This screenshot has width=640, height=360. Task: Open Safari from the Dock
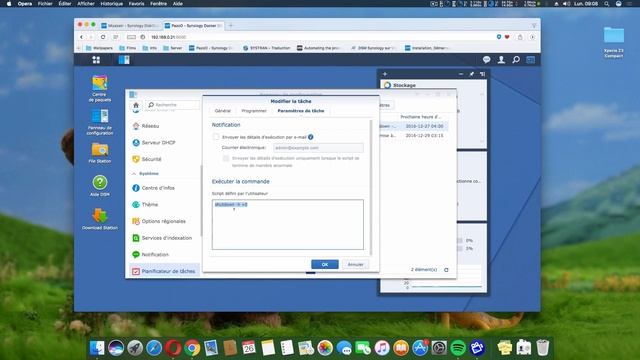[x=154, y=348]
